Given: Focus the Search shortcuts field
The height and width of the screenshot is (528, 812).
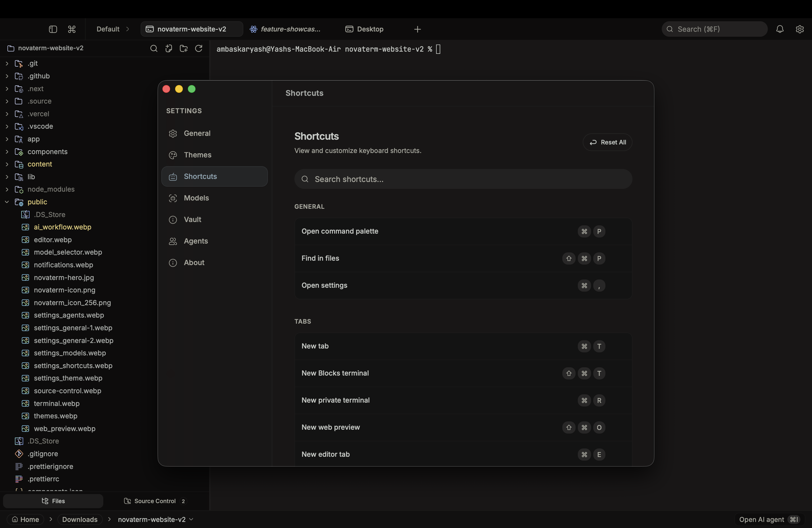Looking at the screenshot, I should click(x=463, y=179).
